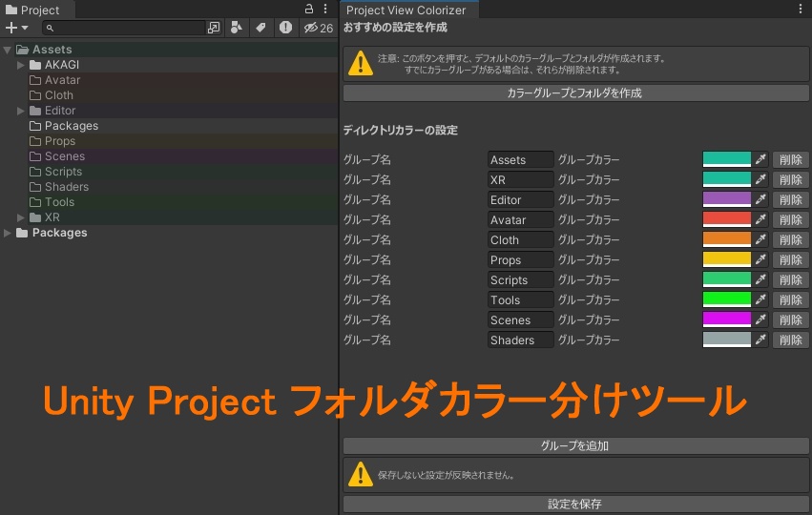Delete the Editor group with 削除
Image resolution: width=812 pixels, height=515 pixels.
tap(791, 199)
